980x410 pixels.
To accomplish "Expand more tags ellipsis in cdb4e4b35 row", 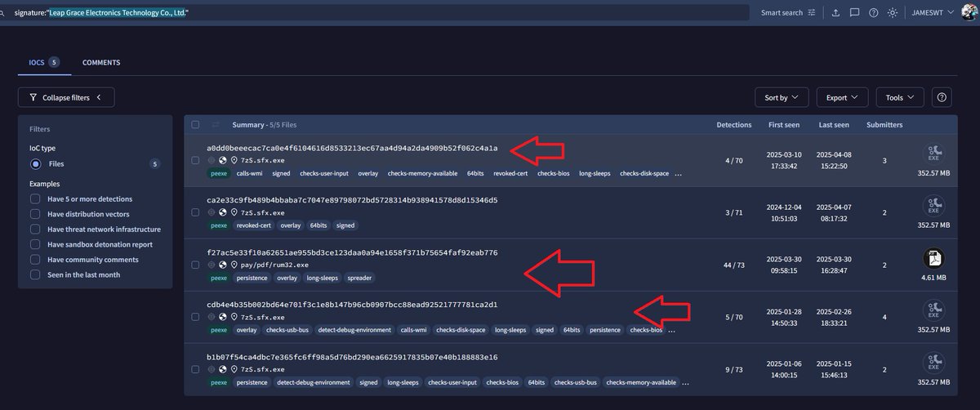I will point(670,331).
